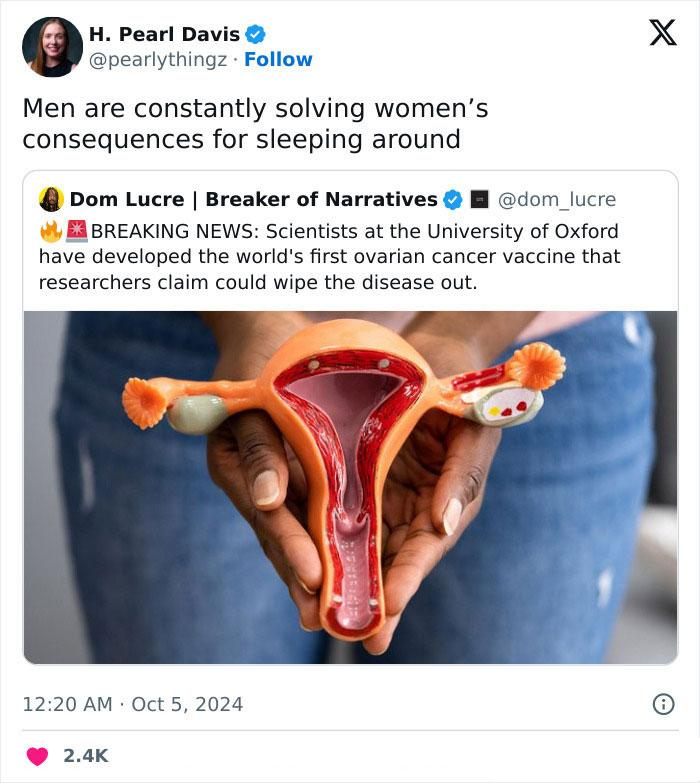The image size is (700, 783).
Task: Click the main tweet text
Action: (x=255, y=123)
